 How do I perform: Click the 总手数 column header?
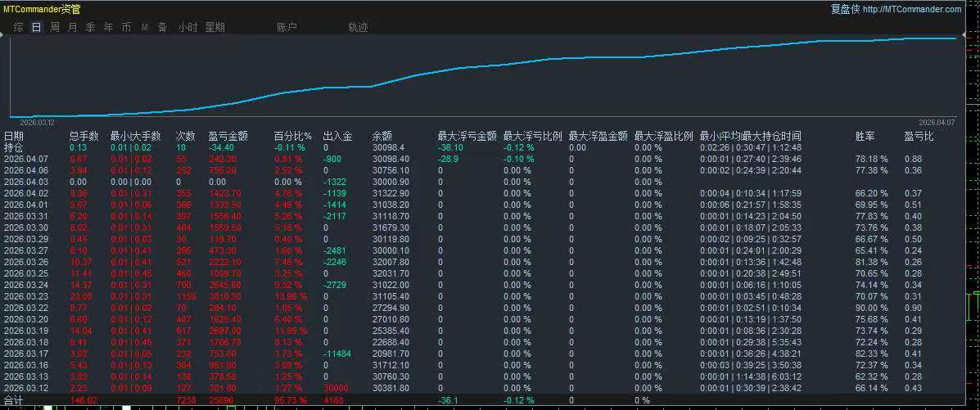(x=84, y=136)
